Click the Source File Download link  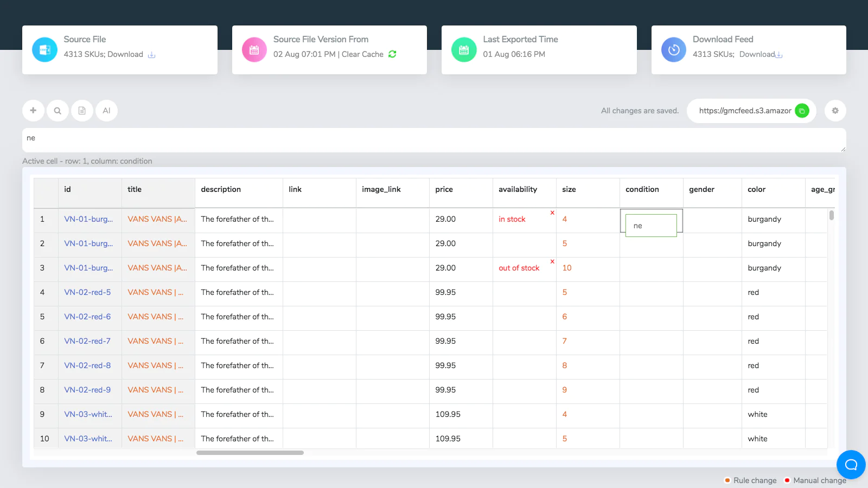tap(125, 54)
